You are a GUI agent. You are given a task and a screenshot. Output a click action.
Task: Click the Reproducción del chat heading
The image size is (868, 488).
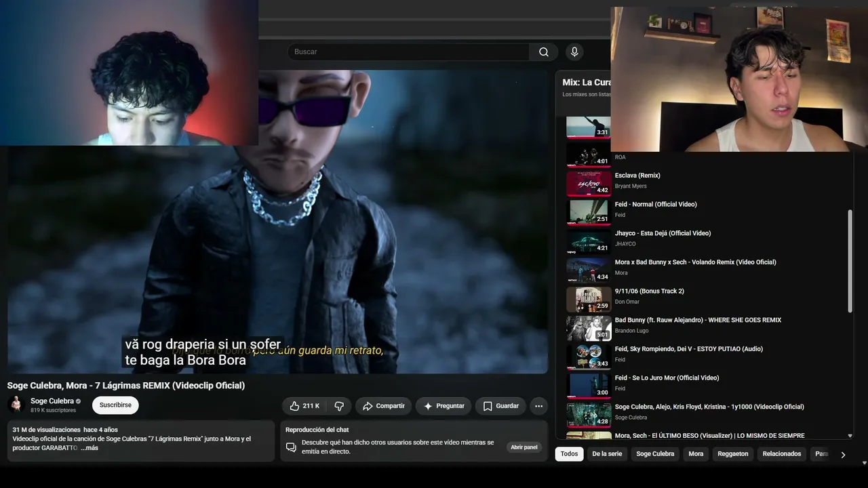click(x=317, y=430)
